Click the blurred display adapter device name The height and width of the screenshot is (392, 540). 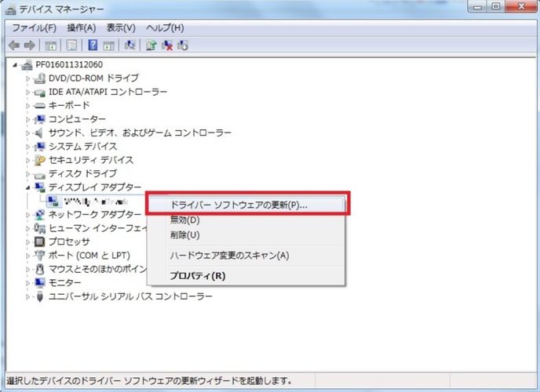click(x=97, y=201)
